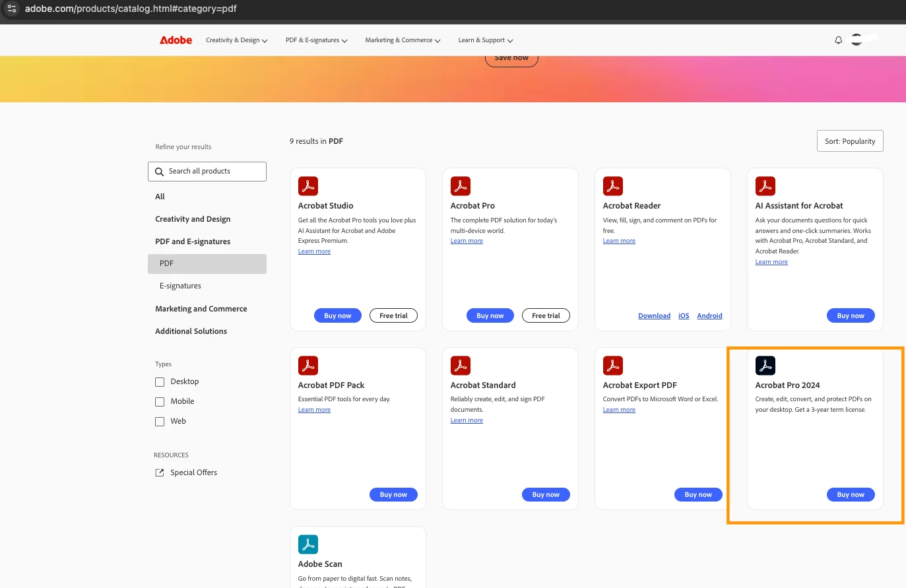Screen dimensions: 906x588
Task: Select Creativity and Design category
Action: 193,219
